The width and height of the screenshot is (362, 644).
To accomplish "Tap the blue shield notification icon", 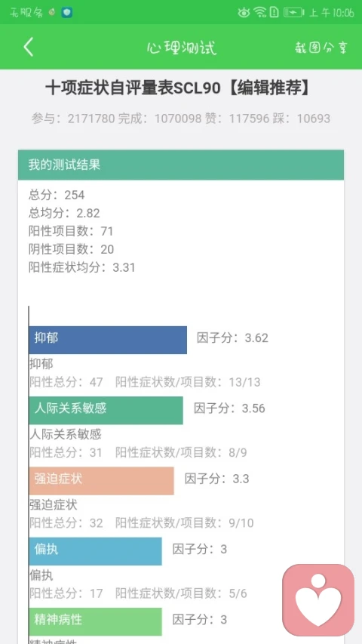I will point(67,13).
